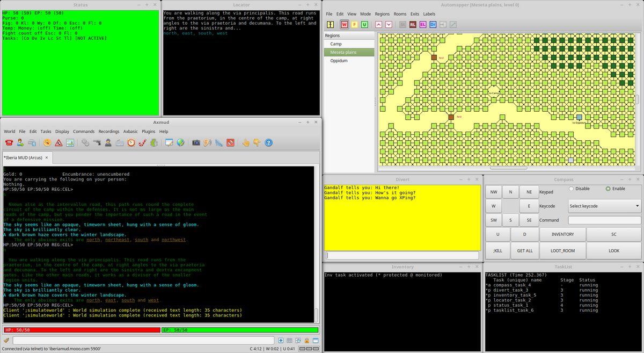Click the alarm clock toolbar icon

[130, 142]
